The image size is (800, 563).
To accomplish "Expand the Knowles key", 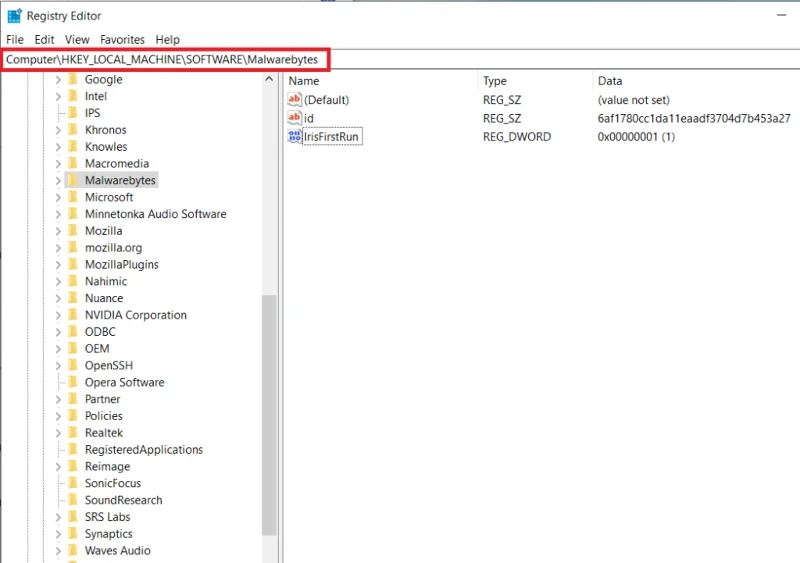I will click(58, 147).
